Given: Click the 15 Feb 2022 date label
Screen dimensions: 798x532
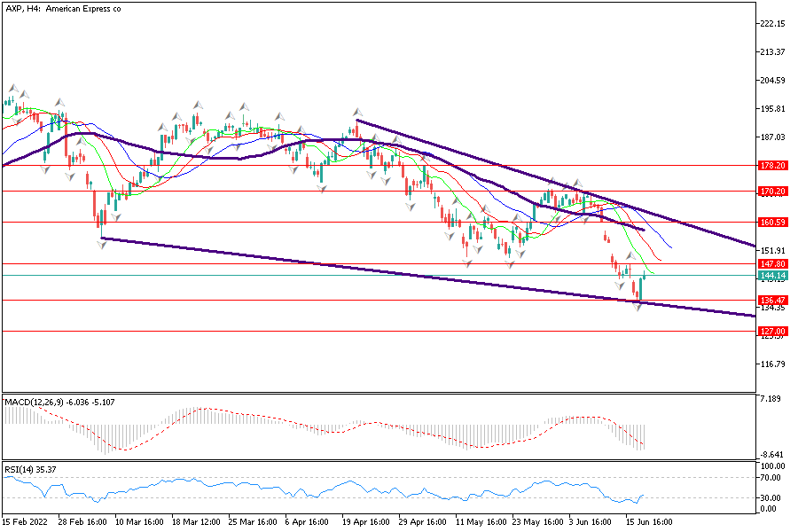Looking at the screenshot, I should coord(27,524).
